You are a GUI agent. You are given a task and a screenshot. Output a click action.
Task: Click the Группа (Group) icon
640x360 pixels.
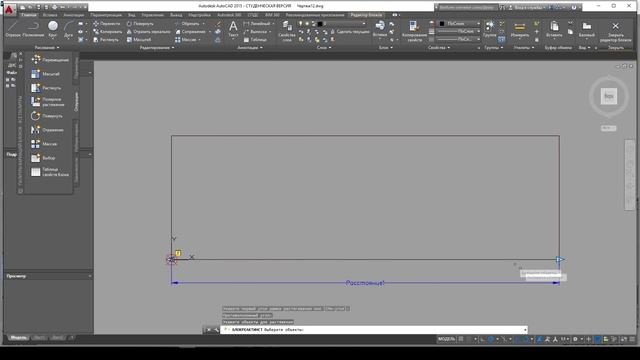pyautogui.click(x=489, y=29)
